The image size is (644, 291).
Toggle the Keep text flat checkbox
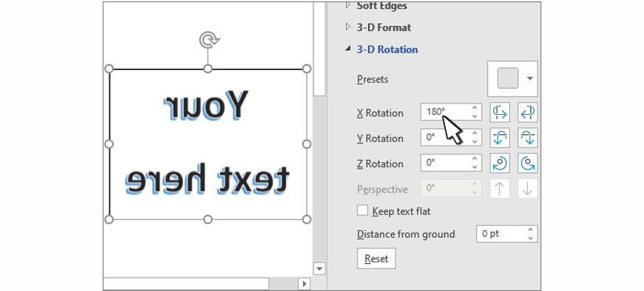[x=363, y=211]
